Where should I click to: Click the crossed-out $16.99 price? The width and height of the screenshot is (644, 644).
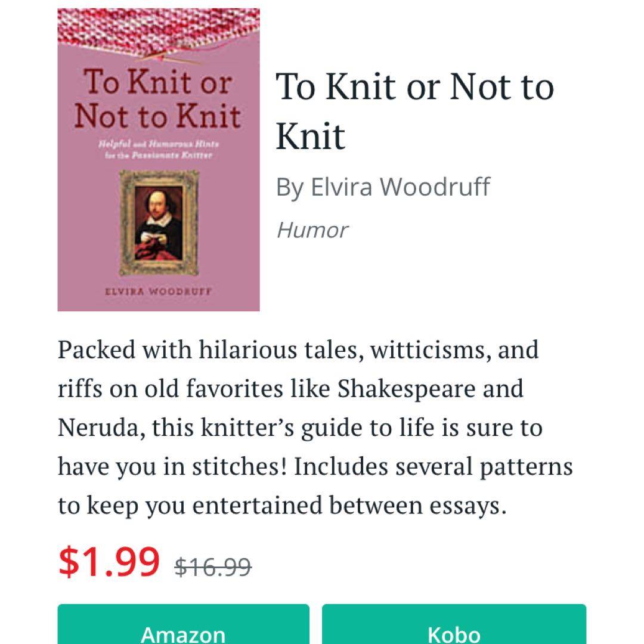pyautogui.click(x=213, y=566)
